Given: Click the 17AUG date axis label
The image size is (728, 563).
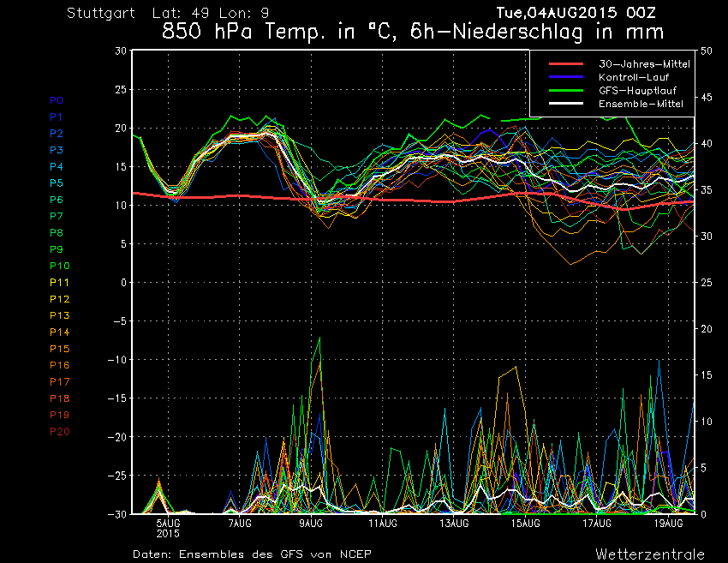Looking at the screenshot, I should [597, 524].
